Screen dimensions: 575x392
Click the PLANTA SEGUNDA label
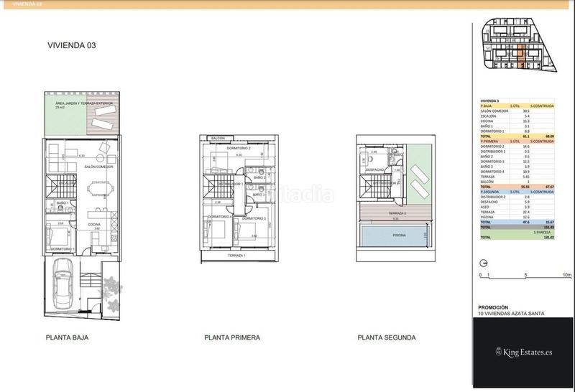click(x=386, y=337)
